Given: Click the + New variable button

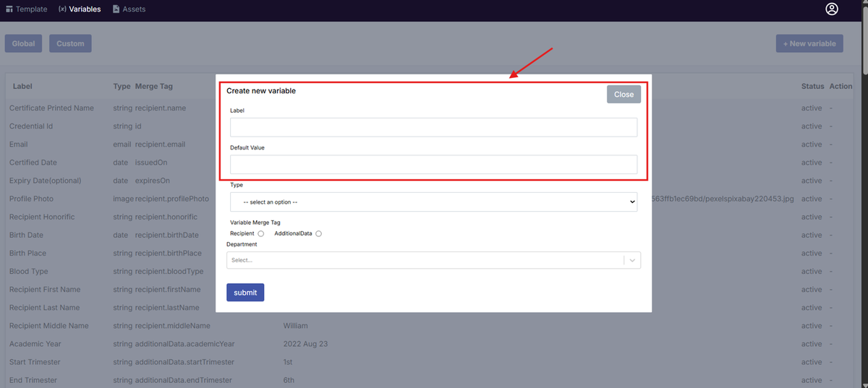Looking at the screenshot, I should click(x=809, y=43).
